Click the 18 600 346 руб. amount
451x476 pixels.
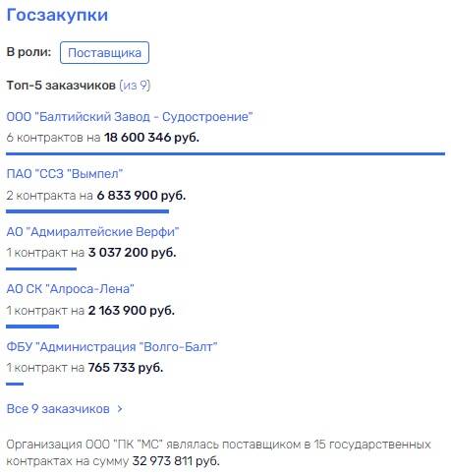[x=151, y=138]
